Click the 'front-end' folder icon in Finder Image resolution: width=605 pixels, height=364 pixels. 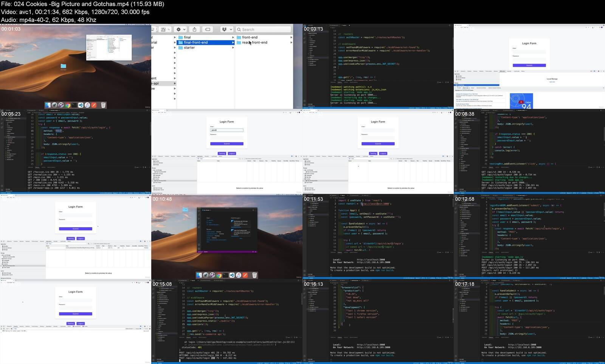point(239,37)
